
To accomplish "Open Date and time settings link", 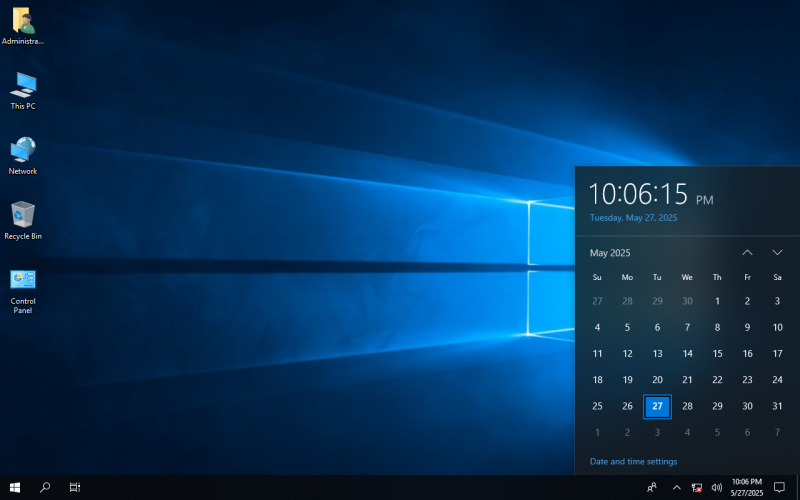I will (x=633, y=461).
